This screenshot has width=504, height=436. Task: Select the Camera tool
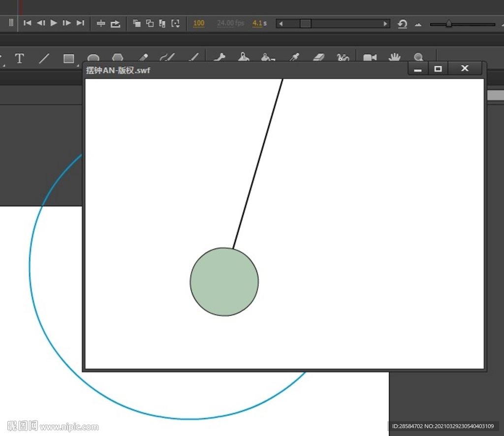[x=370, y=58]
